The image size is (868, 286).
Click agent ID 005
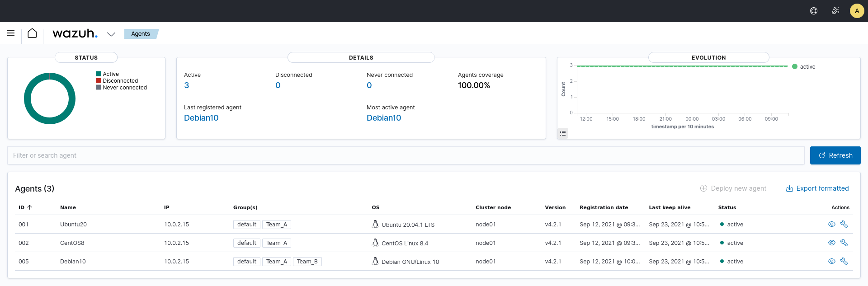24,262
